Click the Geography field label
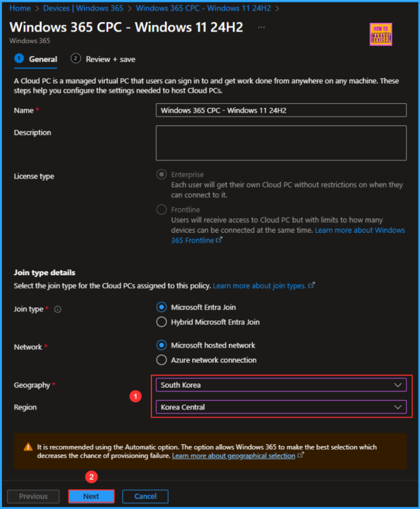 [32, 385]
